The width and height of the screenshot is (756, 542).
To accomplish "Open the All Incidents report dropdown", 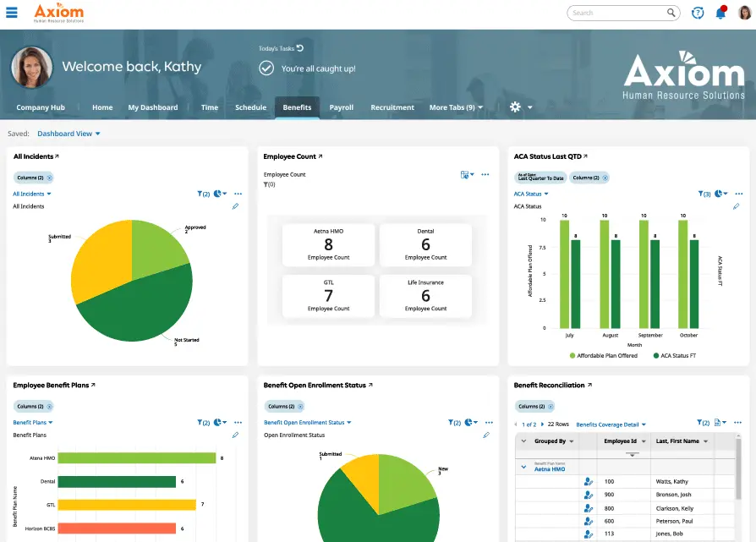I will [32, 194].
